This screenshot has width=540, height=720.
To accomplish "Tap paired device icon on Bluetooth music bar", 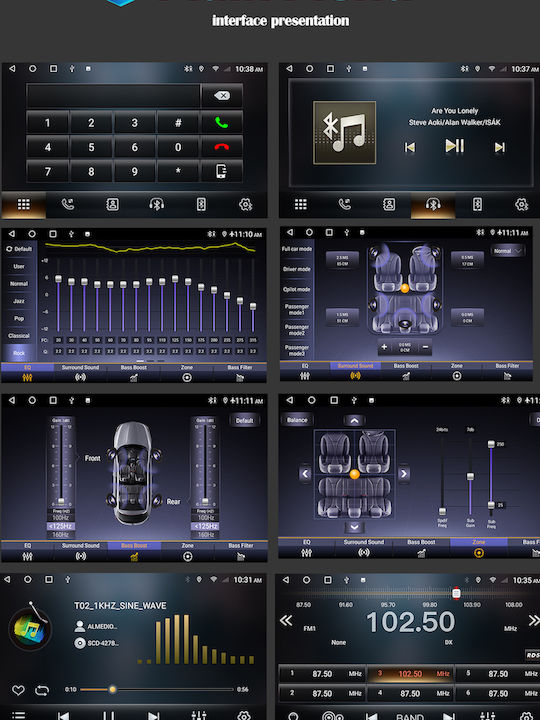I will [x=478, y=204].
